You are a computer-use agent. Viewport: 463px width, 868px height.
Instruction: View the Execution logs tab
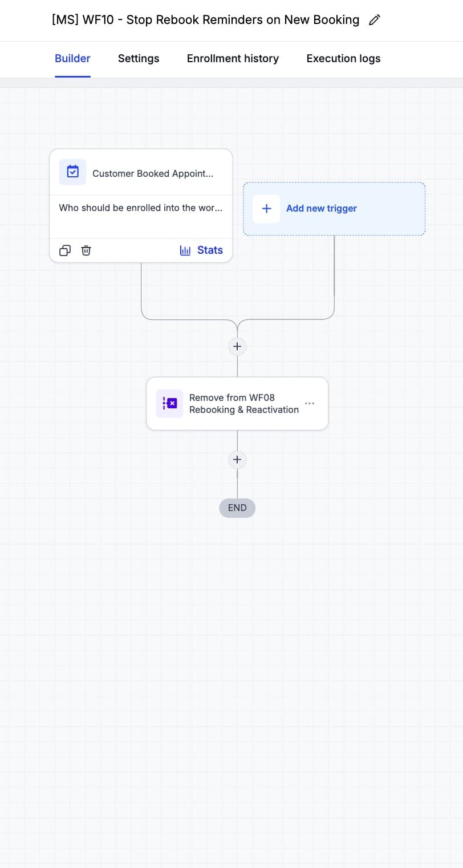(343, 58)
